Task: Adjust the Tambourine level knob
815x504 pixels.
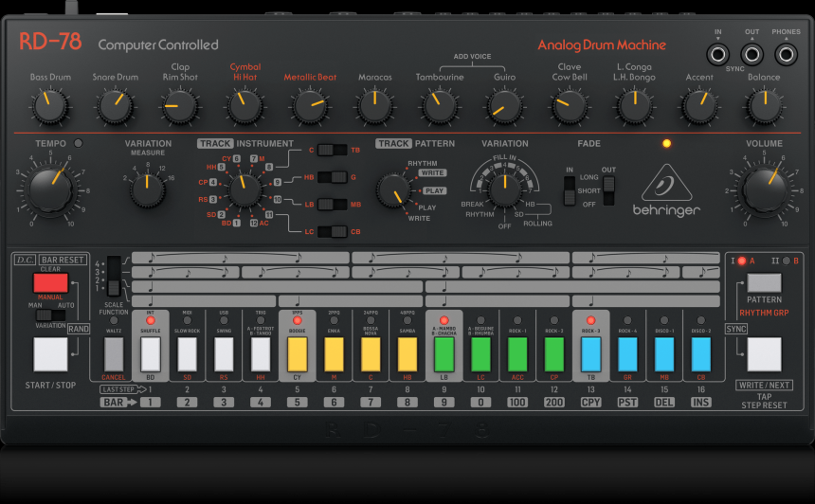Action: pos(441,106)
